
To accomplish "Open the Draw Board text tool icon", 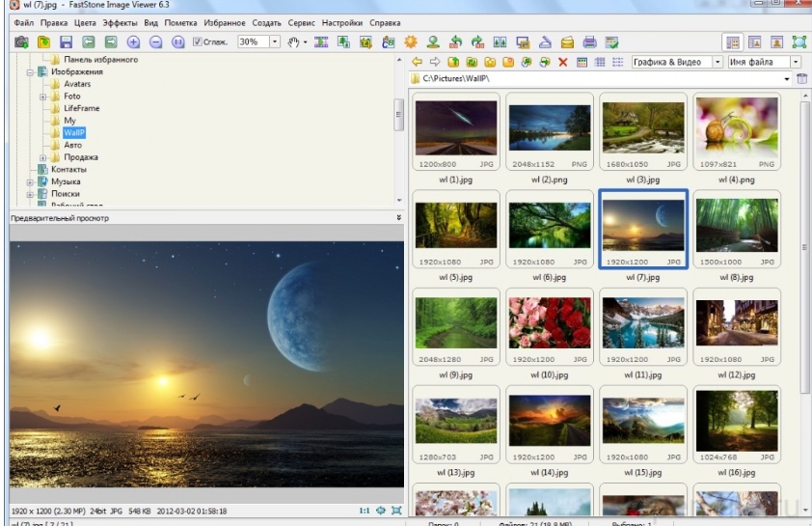I will [x=388, y=42].
